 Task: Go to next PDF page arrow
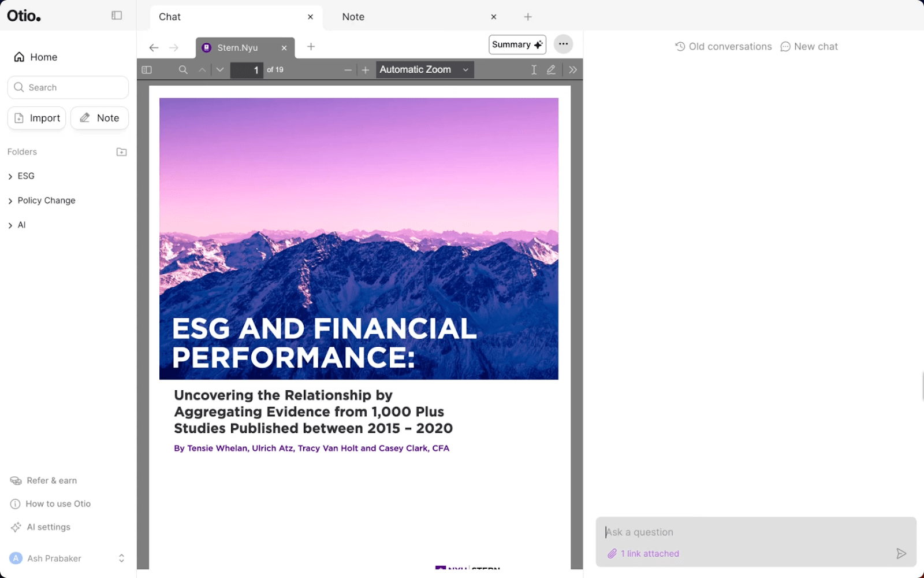tap(220, 70)
